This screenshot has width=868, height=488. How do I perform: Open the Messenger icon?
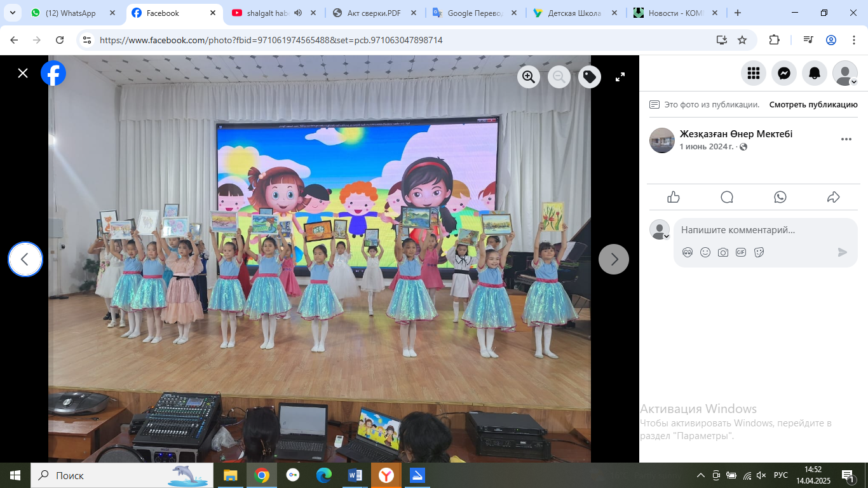pyautogui.click(x=784, y=74)
